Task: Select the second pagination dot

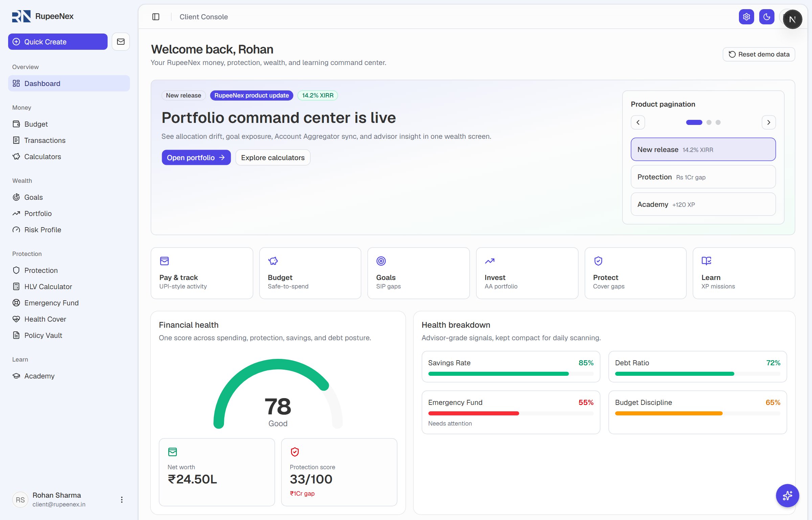Action: 709,123
